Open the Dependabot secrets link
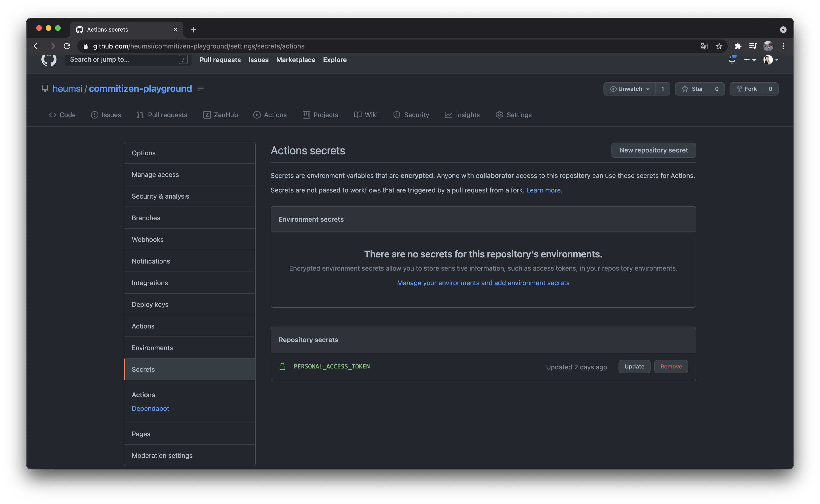820x504 pixels. pyautogui.click(x=150, y=408)
